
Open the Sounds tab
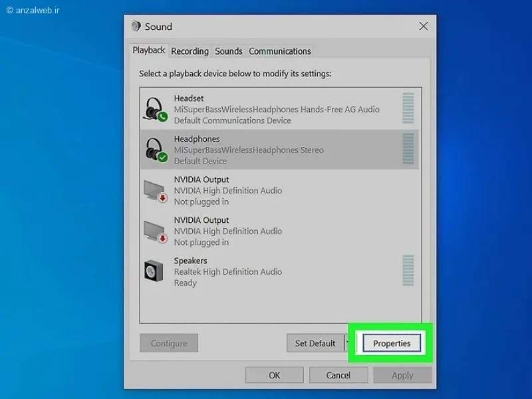click(229, 51)
